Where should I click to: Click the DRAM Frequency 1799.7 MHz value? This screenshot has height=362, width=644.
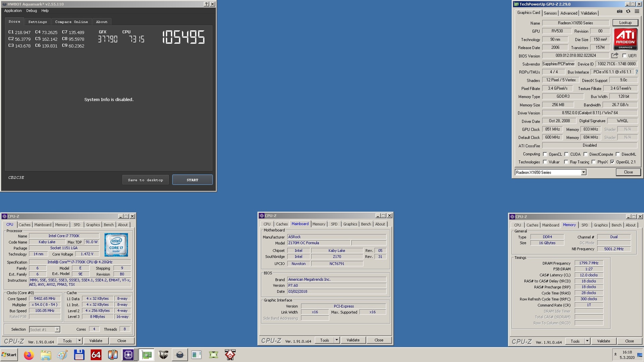point(589,263)
